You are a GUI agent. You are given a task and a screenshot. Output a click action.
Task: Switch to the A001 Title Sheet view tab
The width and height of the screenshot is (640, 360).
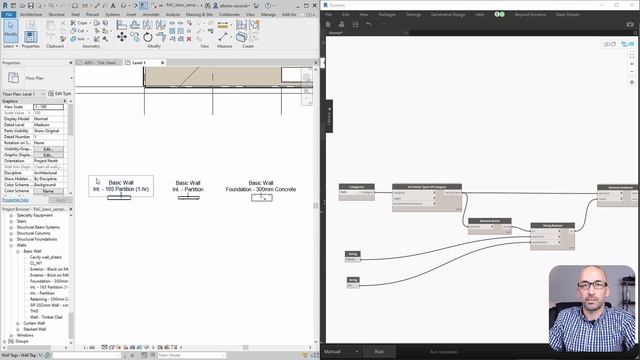(x=99, y=62)
